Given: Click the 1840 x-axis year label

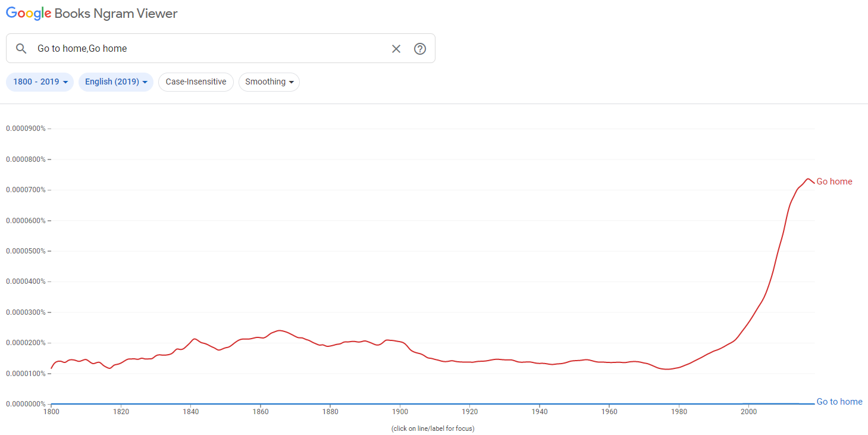Looking at the screenshot, I should point(190,411).
